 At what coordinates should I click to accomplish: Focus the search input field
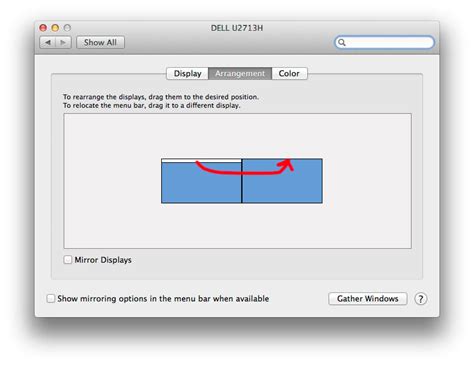click(384, 42)
